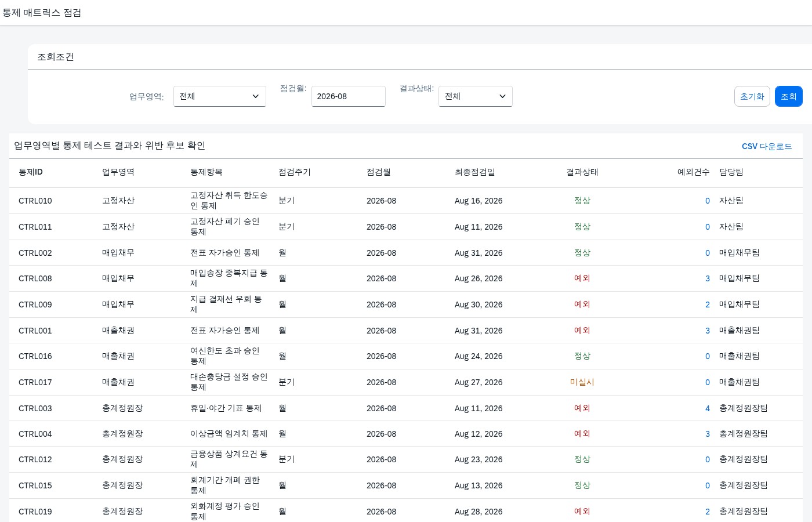Click 금융상품 상계요건 통제 cell
The height and width of the screenshot is (522, 812).
[229, 459]
